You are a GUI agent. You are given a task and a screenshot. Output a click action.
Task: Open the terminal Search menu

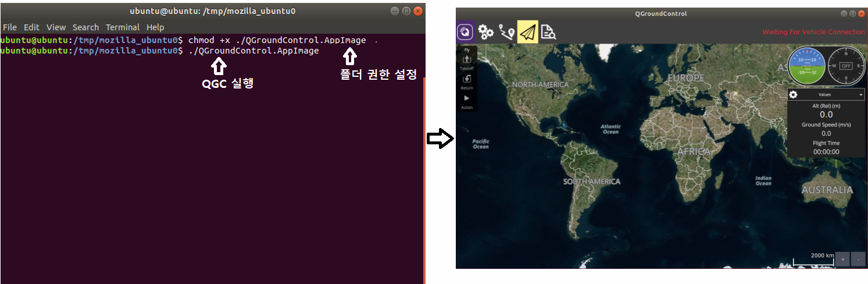(86, 27)
